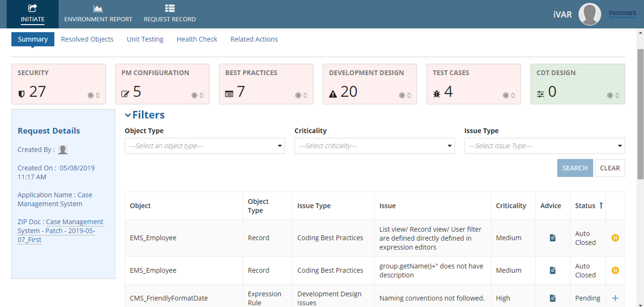The height and width of the screenshot is (307, 644).
Task: Click the target icon in Best Practices card
Action: pos(298,95)
